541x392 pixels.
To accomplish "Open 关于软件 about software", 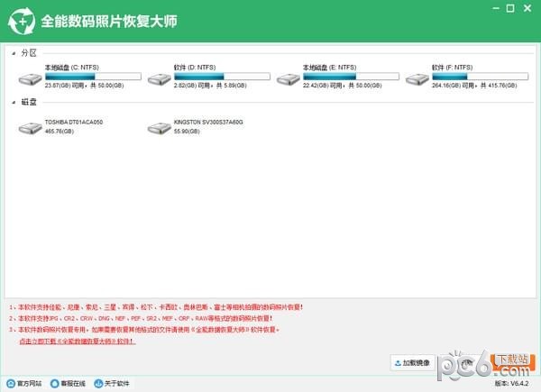I will tap(112, 384).
